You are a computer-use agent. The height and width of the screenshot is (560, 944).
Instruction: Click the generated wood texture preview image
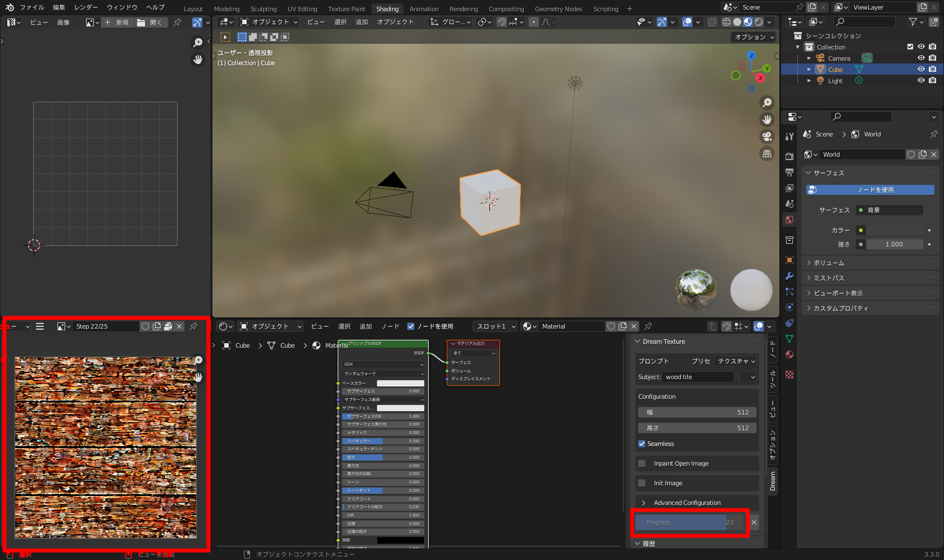coord(106,447)
